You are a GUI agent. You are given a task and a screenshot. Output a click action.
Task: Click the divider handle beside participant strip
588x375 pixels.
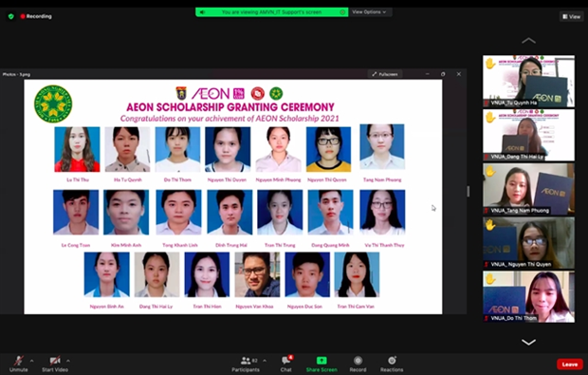pos(468,192)
